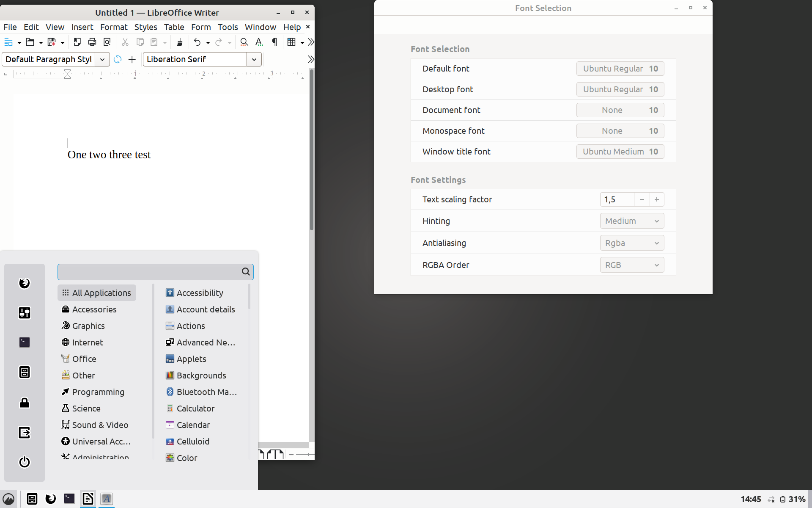Run the Spelling check icon
The height and width of the screenshot is (508, 812).
point(259,42)
